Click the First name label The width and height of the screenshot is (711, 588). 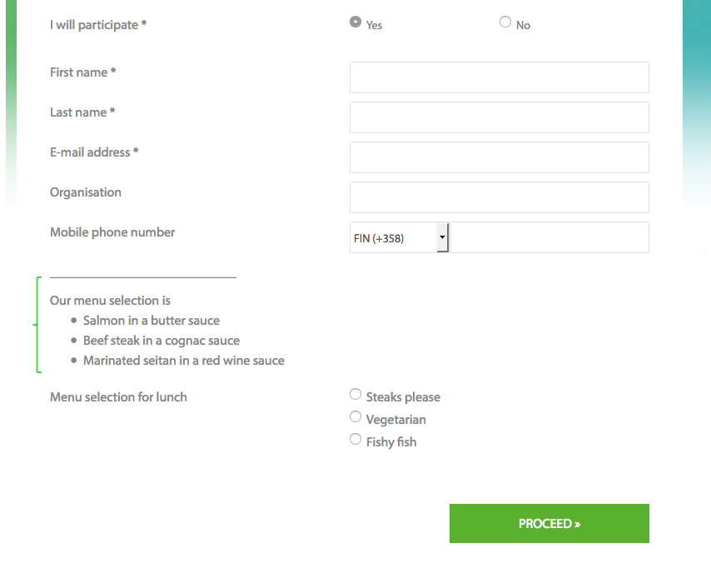(x=83, y=72)
